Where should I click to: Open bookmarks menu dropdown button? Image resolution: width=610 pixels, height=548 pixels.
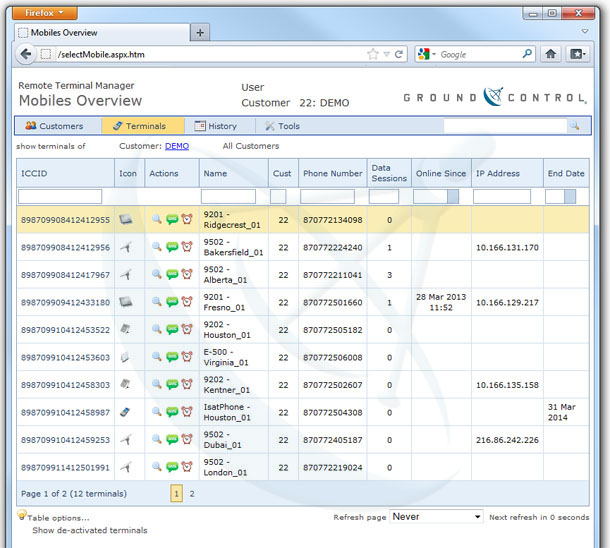pyautogui.click(x=578, y=54)
